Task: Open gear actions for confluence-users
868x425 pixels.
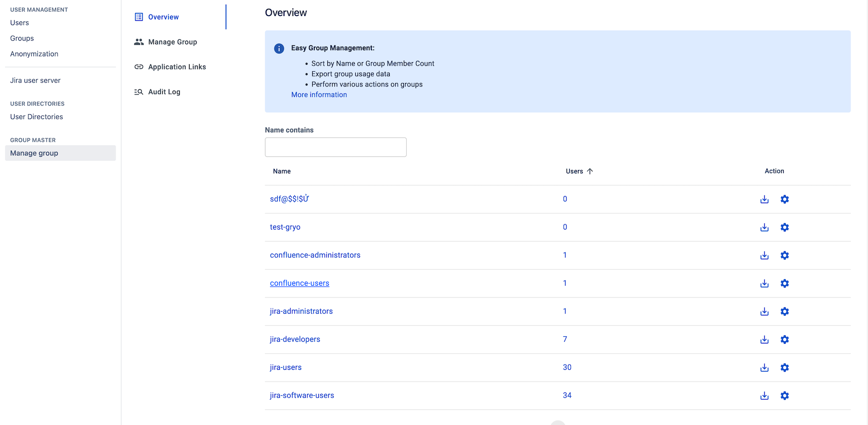Action: [x=785, y=283]
